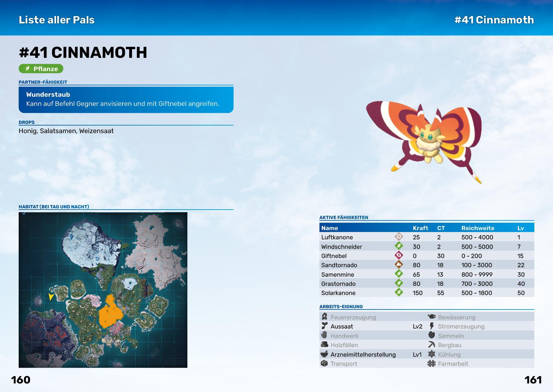Click the "Lv2" level next to Aussaat

pyautogui.click(x=418, y=327)
